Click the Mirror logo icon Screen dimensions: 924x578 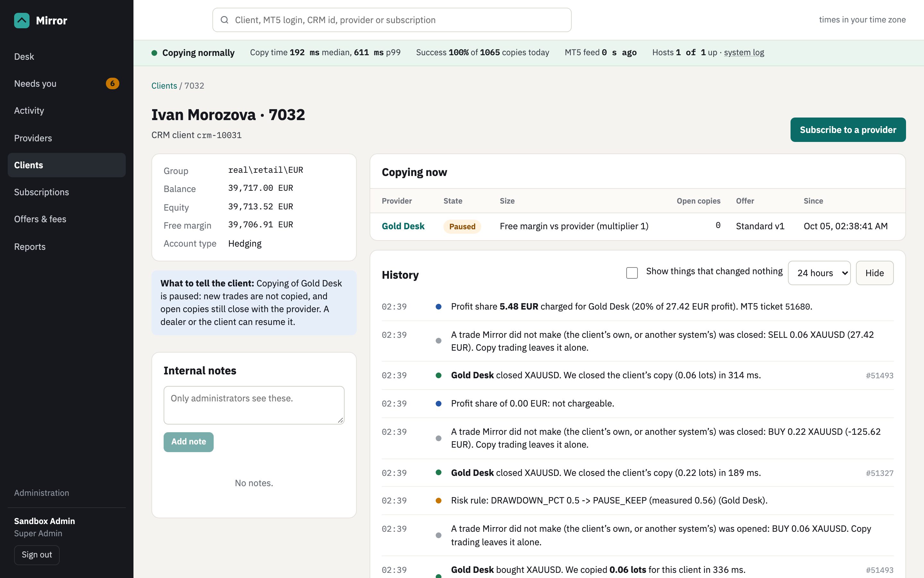point(22,21)
